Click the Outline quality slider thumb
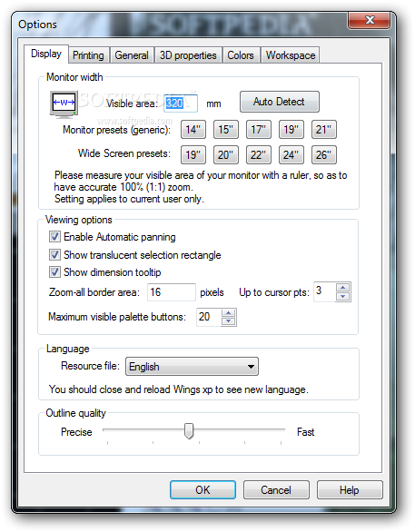Image resolution: width=415 pixels, height=532 pixels. point(189,431)
